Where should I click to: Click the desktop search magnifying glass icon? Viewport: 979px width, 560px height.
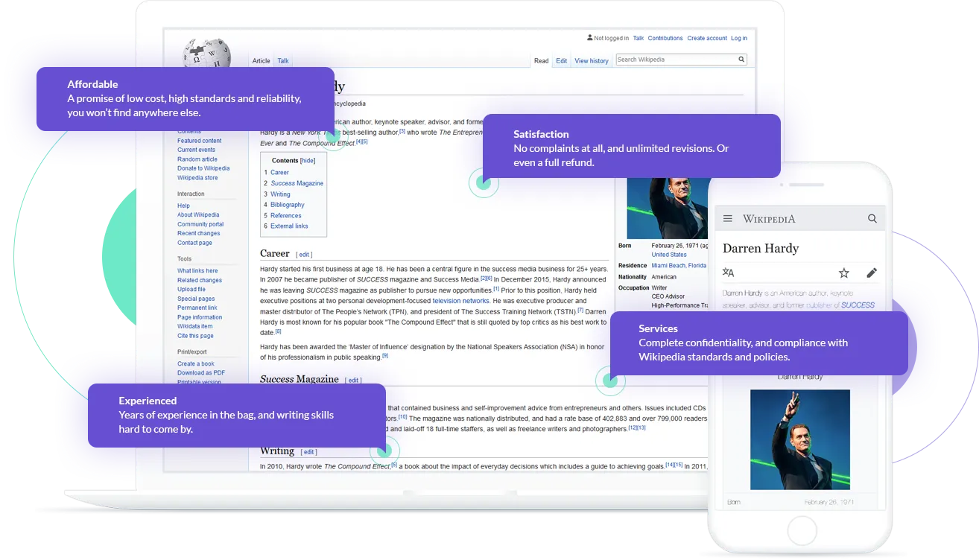click(x=741, y=60)
